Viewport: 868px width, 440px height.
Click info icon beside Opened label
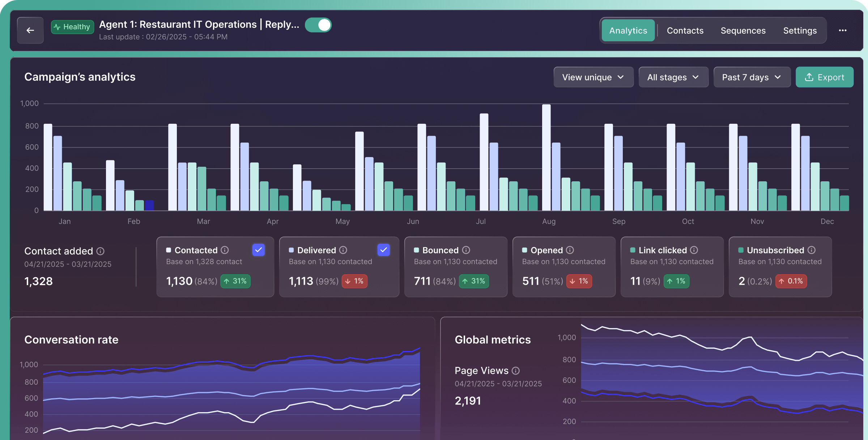(x=570, y=250)
